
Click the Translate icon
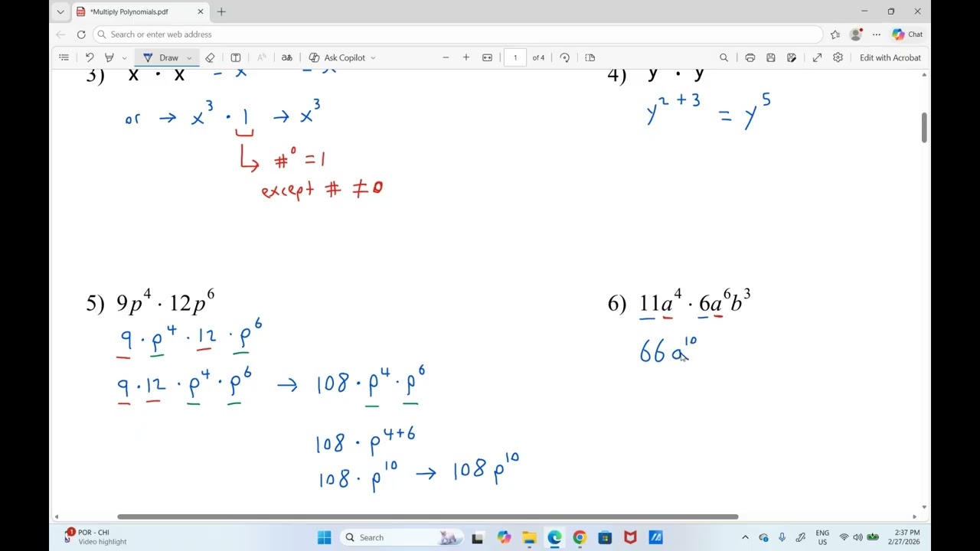pyautogui.click(x=286, y=57)
